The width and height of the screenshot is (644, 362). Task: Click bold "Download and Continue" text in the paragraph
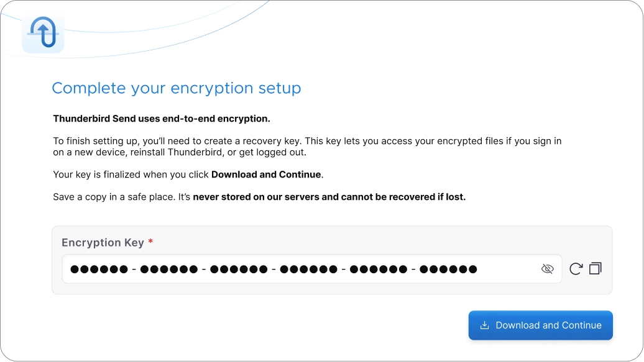266,174
